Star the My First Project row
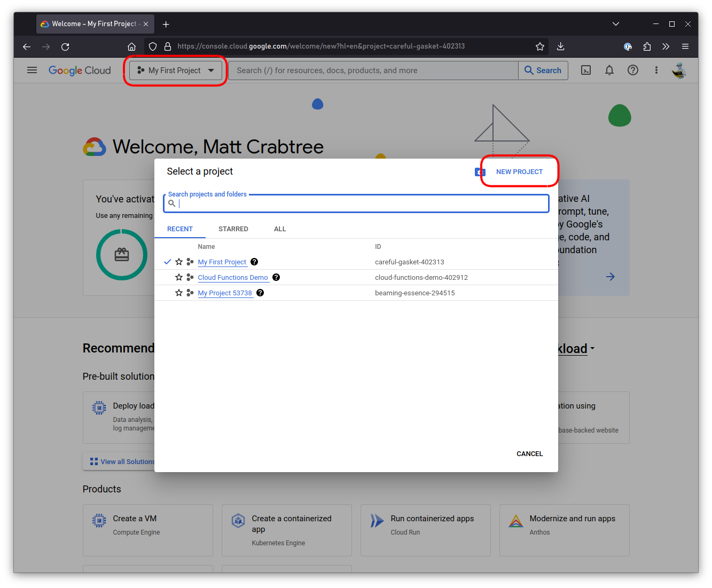 pyautogui.click(x=179, y=262)
